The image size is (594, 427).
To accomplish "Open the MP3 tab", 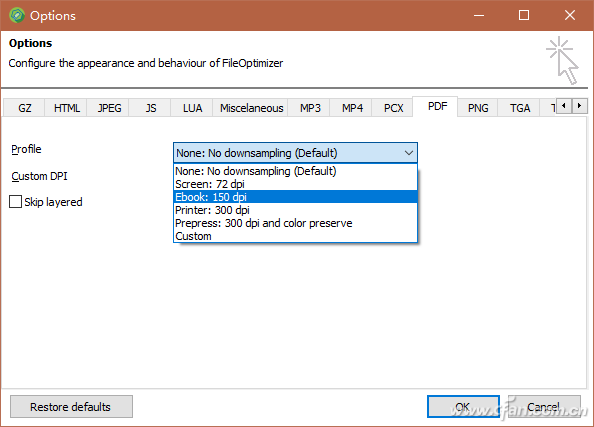I will [x=310, y=108].
